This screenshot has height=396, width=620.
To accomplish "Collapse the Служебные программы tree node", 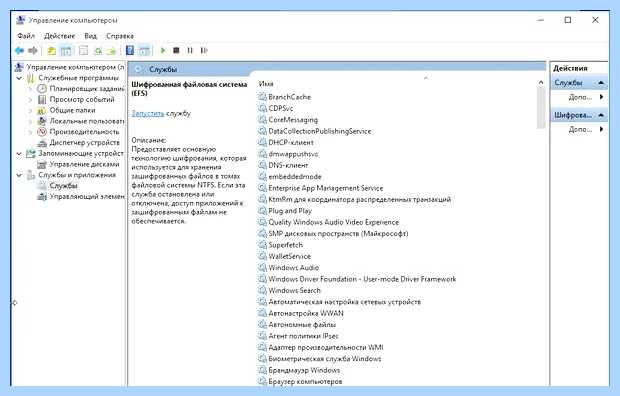I will click(19, 78).
